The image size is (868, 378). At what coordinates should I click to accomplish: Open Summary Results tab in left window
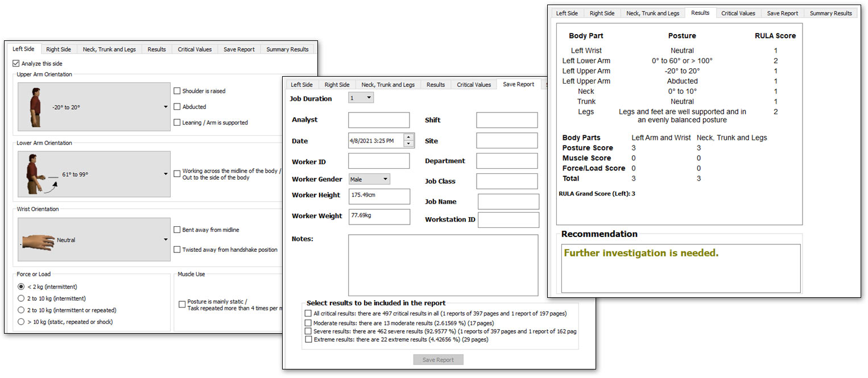(287, 49)
